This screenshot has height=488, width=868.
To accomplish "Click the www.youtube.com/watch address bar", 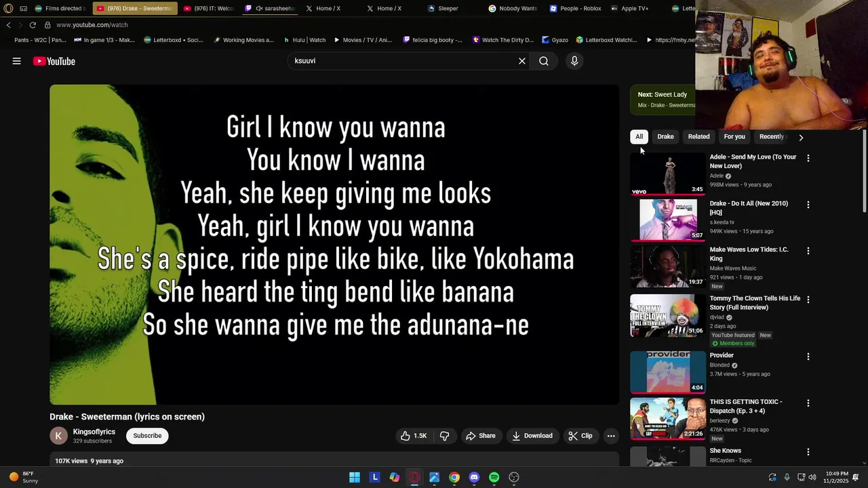I will 92,25.
